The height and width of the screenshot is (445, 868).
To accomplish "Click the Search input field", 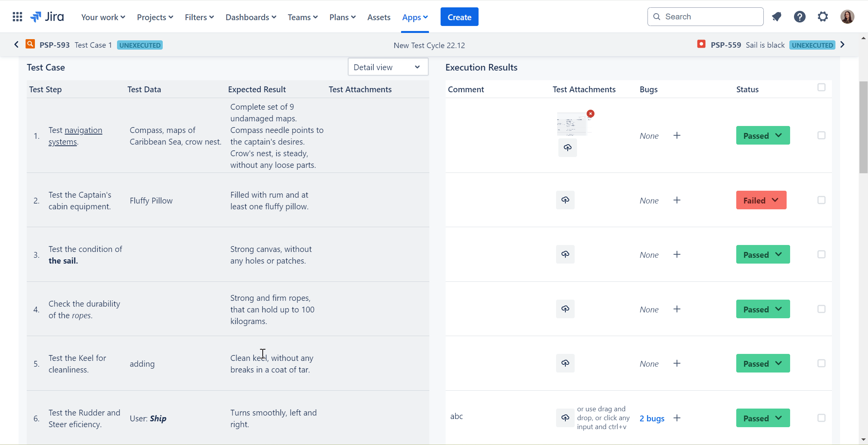I will [705, 17].
